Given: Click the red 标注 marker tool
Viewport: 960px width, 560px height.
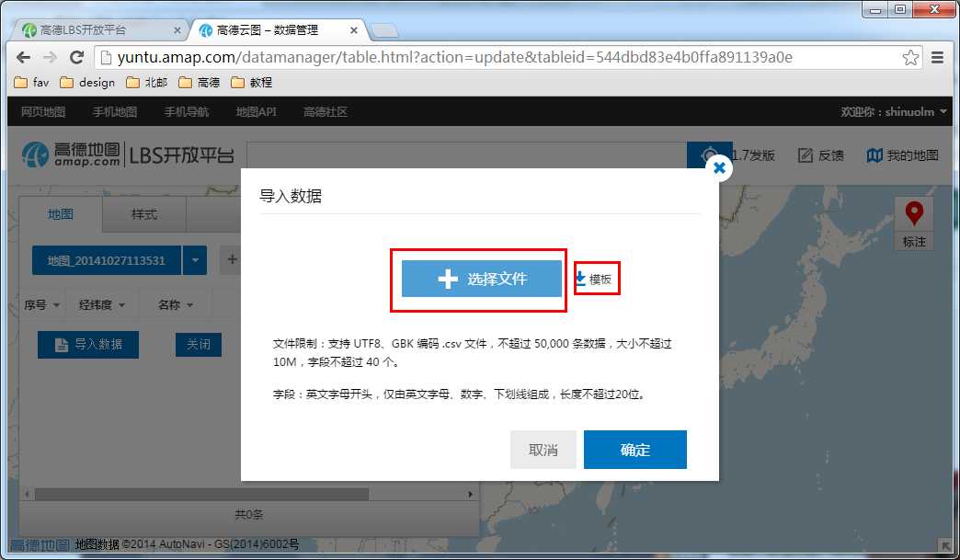Looking at the screenshot, I should point(914,224).
